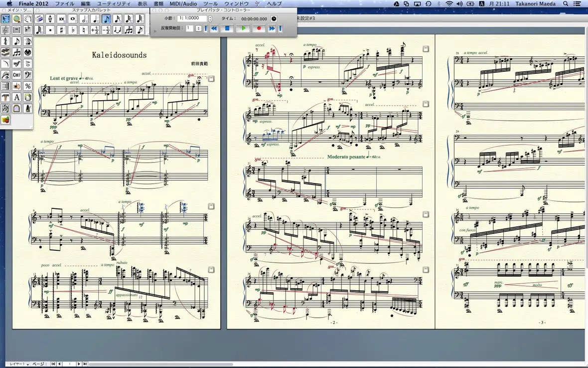This screenshot has height=368, width=588.
Task: Go to next page with arrow
Action: pos(79,364)
